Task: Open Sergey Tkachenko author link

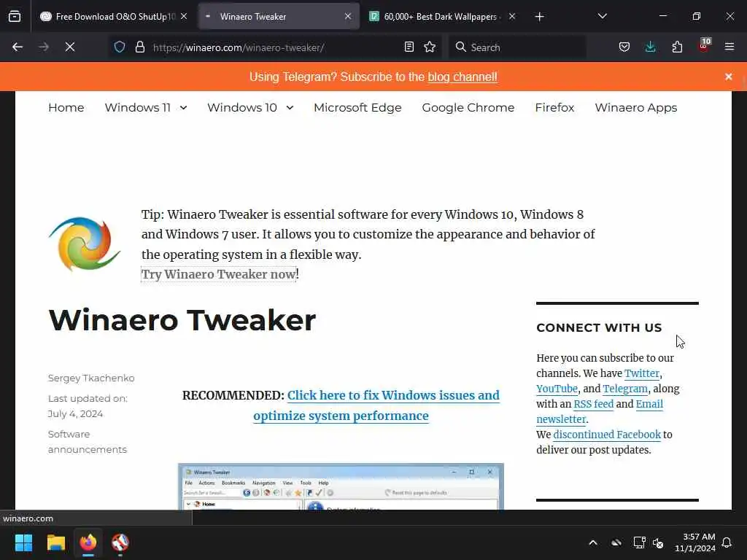Action: [x=91, y=378]
